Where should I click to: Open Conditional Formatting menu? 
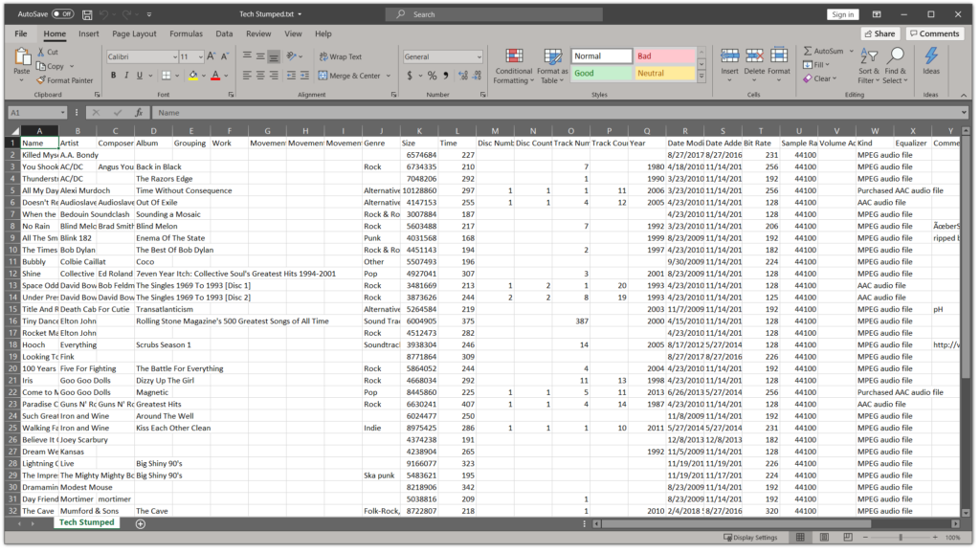(513, 66)
